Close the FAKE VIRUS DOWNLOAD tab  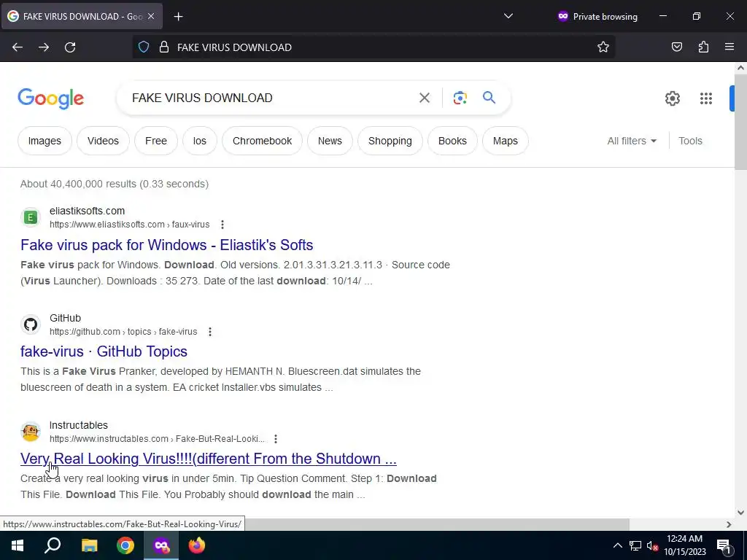pos(151,16)
